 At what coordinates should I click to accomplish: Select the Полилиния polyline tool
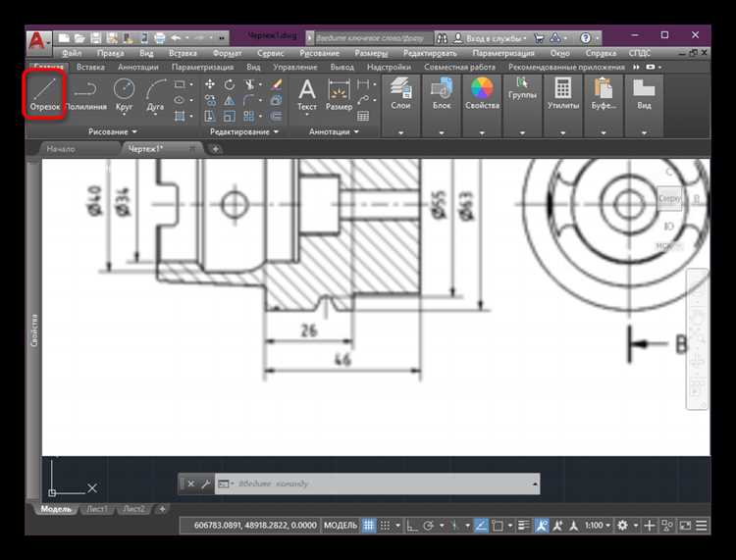[x=86, y=94]
